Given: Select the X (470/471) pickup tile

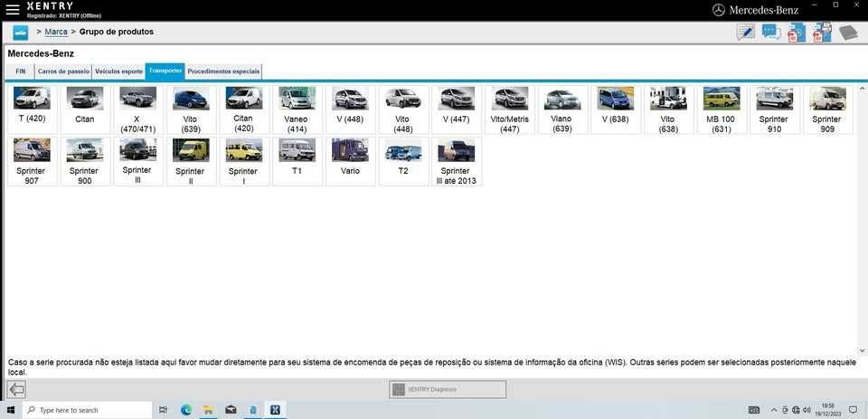Looking at the screenshot, I should coord(137,110).
